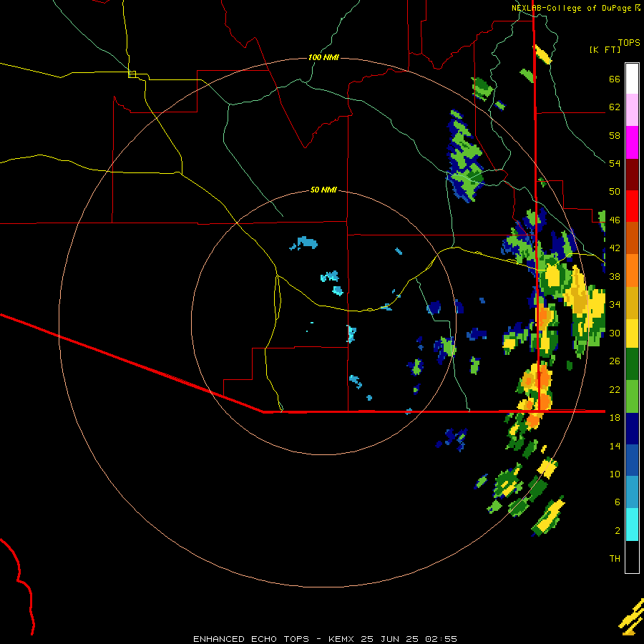The image size is (644, 644).
Task: Select the bright yellow legend swatch
Action: 632,333
